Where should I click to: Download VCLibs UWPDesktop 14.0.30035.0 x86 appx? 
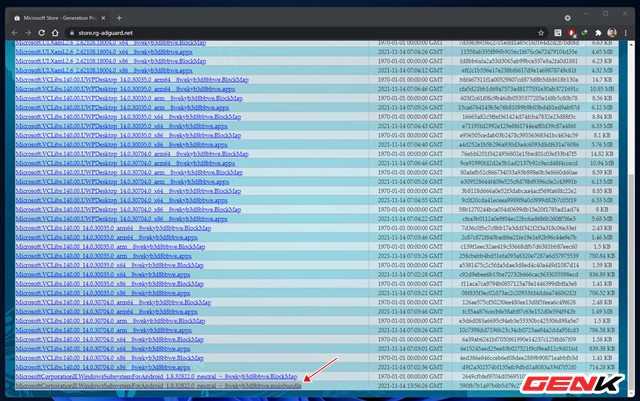pyautogui.click(x=122, y=145)
